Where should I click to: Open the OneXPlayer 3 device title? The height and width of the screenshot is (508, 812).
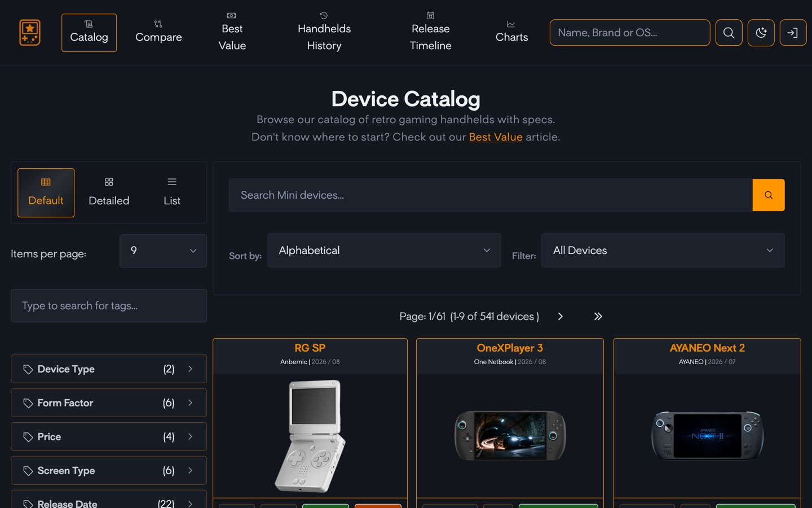pyautogui.click(x=510, y=348)
